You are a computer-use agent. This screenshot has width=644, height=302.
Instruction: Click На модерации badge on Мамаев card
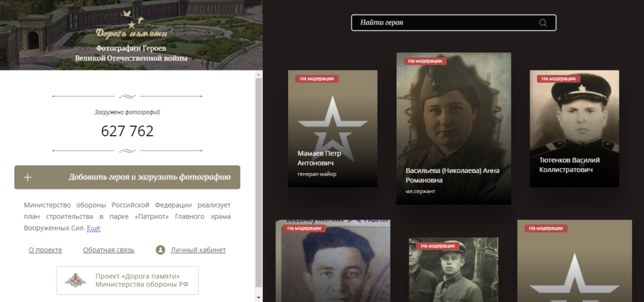click(317, 79)
